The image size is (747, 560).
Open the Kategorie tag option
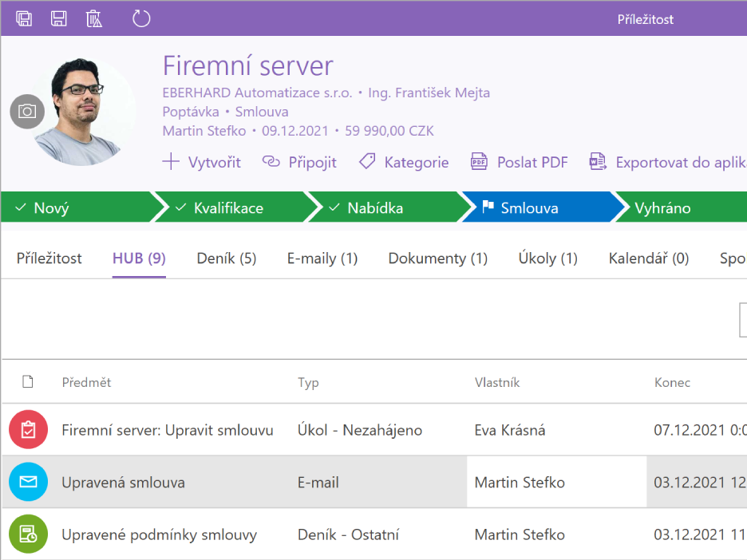404,163
